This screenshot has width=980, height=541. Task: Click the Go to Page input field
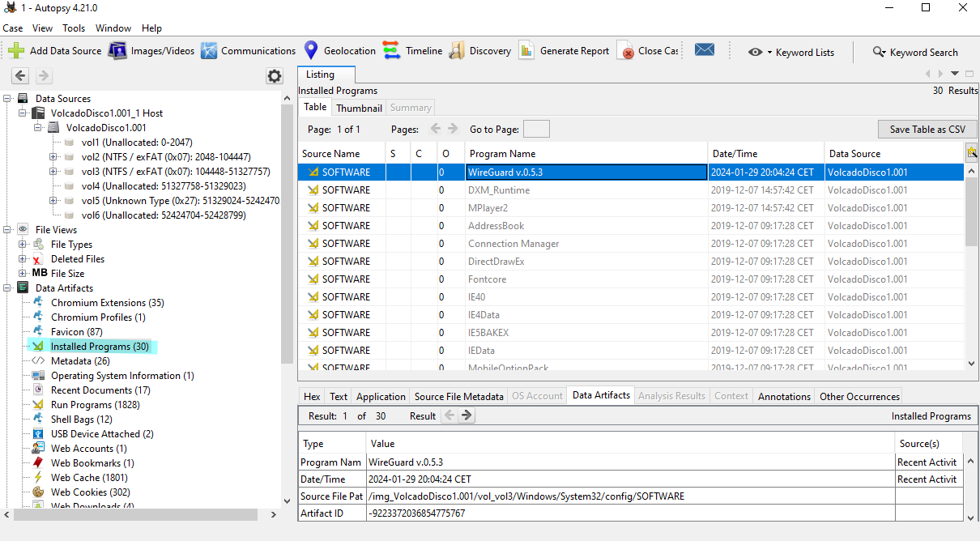tap(536, 130)
